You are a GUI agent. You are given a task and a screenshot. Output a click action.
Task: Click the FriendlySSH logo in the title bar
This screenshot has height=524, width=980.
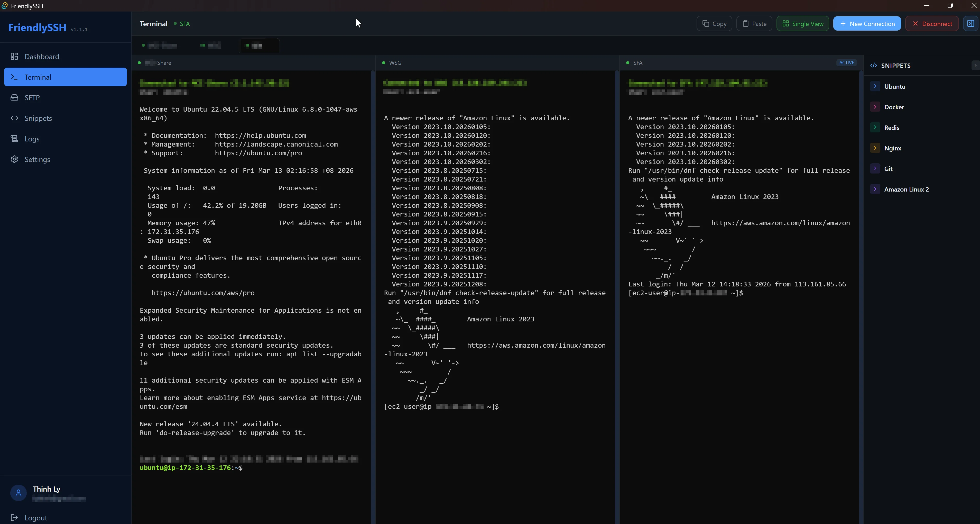click(x=5, y=6)
